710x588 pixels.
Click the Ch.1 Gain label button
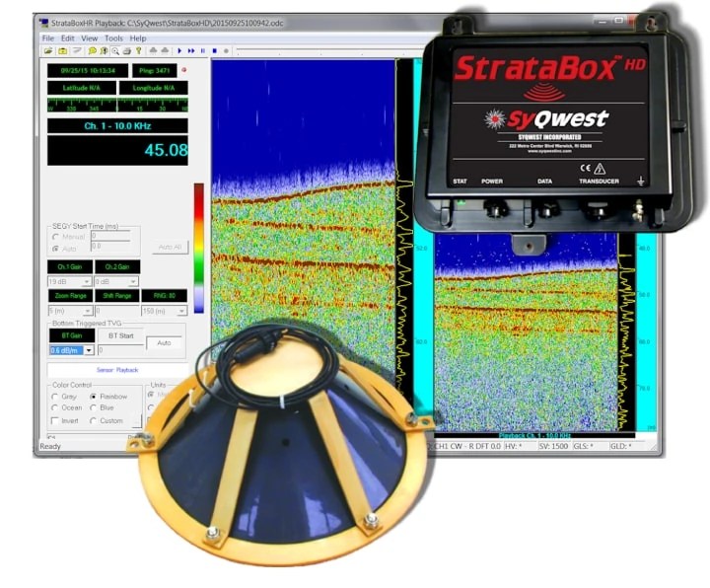70,266
